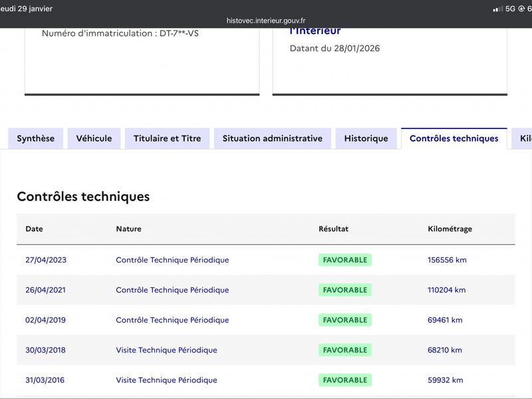The height and width of the screenshot is (399, 532).
Task: Go to the Historique tab
Action: [x=366, y=138]
